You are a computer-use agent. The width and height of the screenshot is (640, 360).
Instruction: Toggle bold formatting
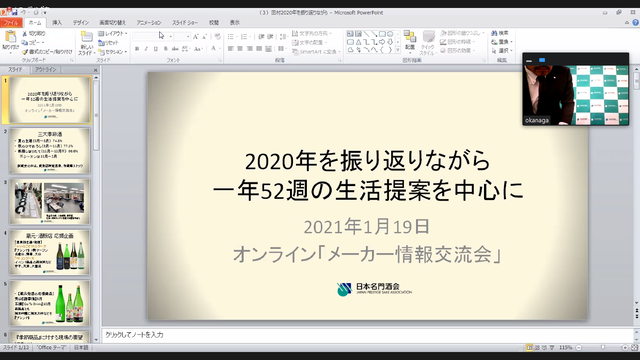[137, 49]
